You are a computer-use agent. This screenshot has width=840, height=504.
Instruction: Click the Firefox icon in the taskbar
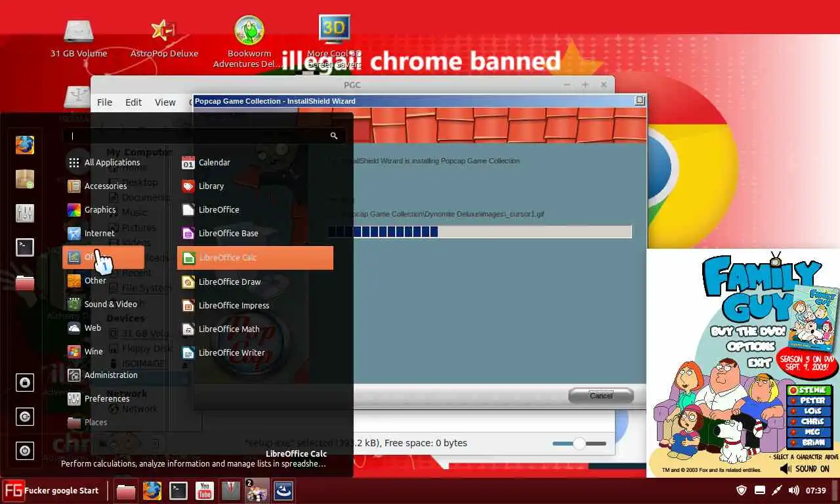point(152,491)
